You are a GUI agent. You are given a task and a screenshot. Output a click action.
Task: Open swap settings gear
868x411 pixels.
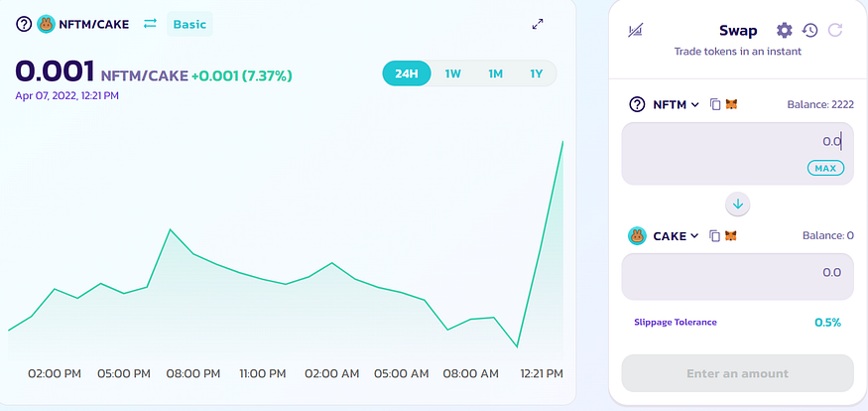point(785,30)
